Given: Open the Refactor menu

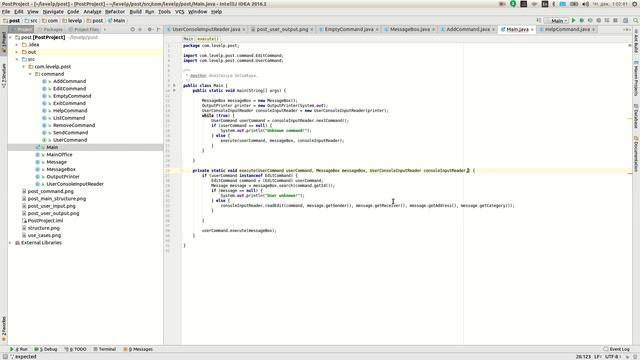Looking at the screenshot, I should 115,12.
